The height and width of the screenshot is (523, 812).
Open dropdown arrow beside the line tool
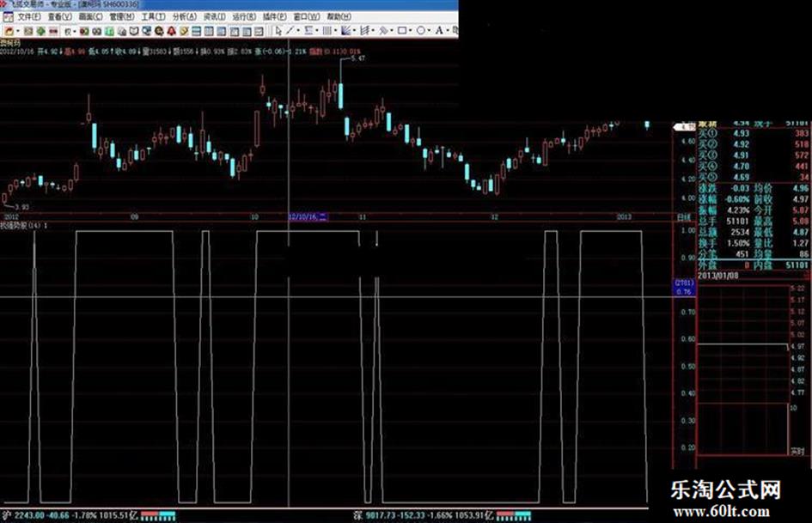[x=298, y=31]
